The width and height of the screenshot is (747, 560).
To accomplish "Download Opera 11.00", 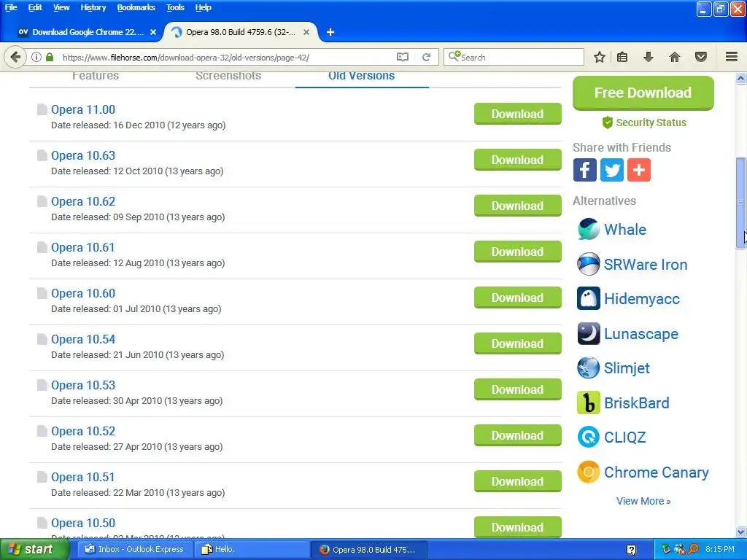I will click(x=517, y=114).
